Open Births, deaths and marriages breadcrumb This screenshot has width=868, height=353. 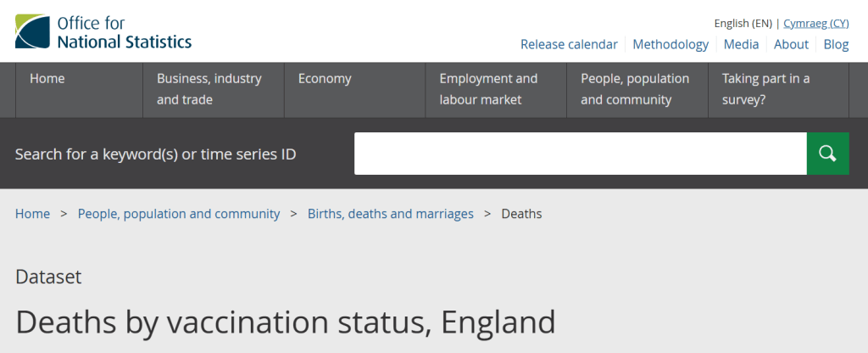click(391, 214)
